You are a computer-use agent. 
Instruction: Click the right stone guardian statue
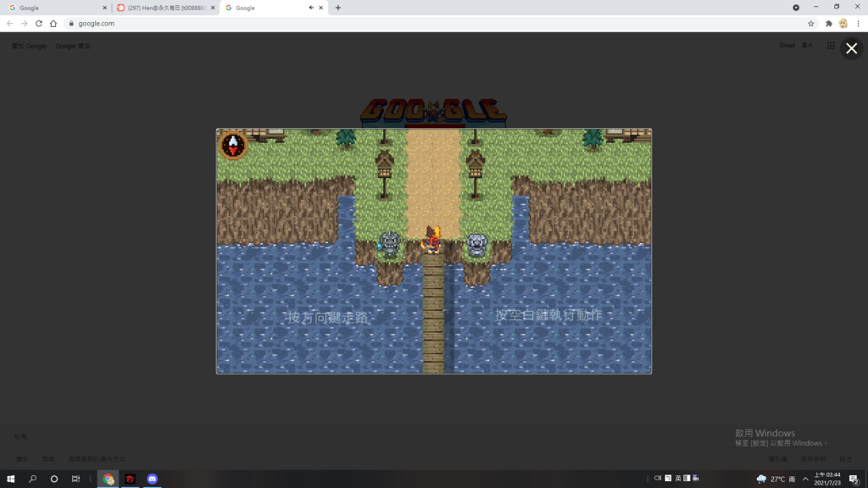point(476,245)
